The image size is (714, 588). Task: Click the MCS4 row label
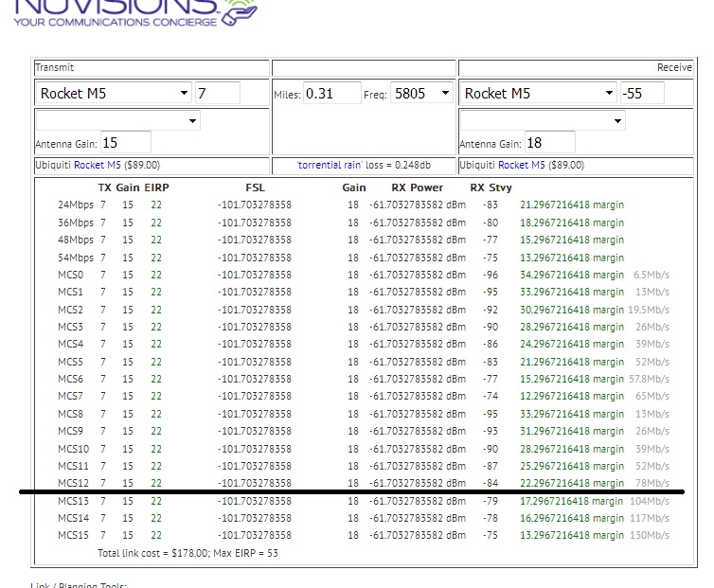[71, 344]
